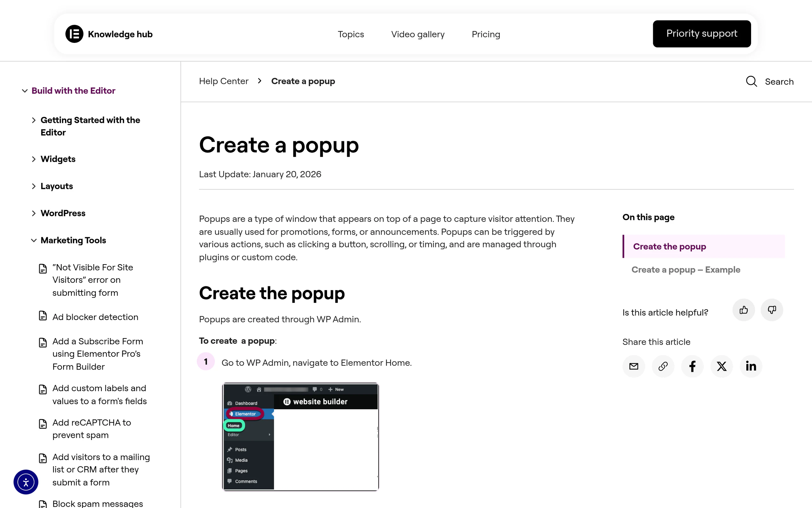Copy article link with the link icon
The width and height of the screenshot is (812, 508).
point(663,366)
